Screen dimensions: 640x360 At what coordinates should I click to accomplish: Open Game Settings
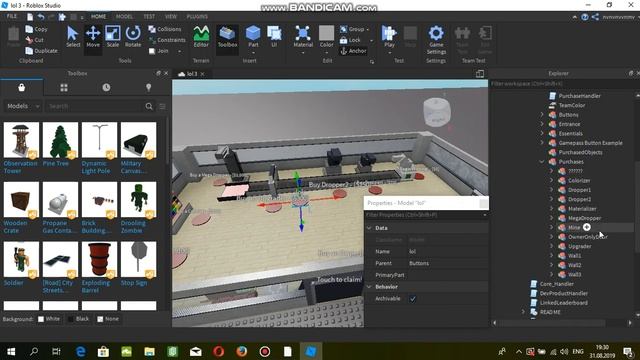tap(436, 40)
